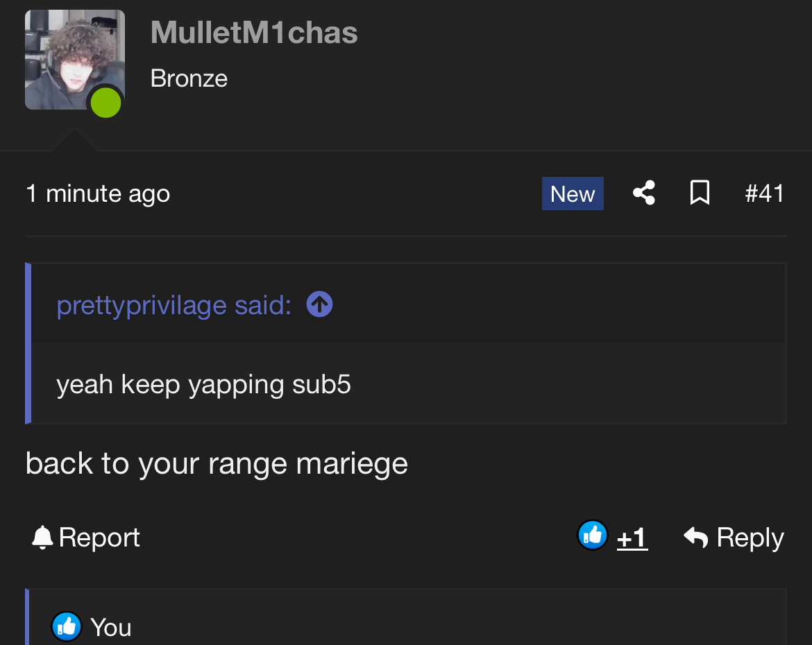
Task: Click the +1 reaction count
Action: coord(632,537)
